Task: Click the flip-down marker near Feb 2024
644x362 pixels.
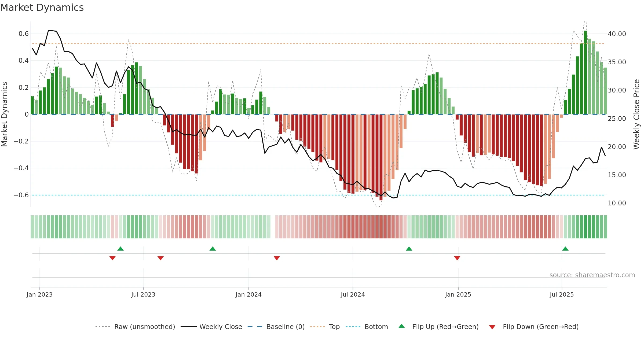Action: point(277,258)
